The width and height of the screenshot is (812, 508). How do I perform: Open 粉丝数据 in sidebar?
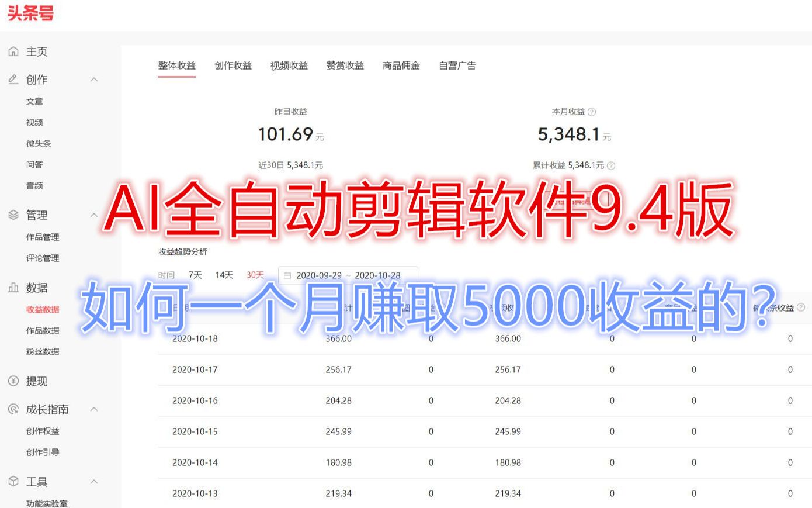[43, 351]
